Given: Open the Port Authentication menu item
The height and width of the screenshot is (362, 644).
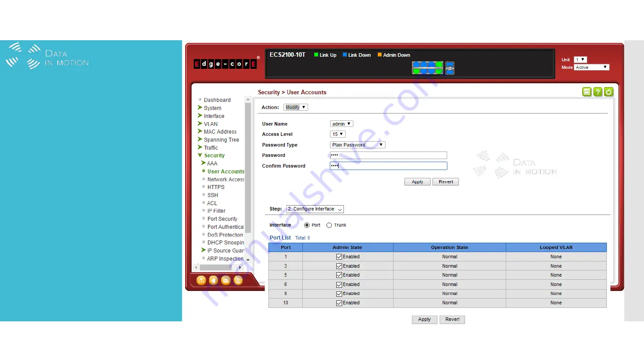Looking at the screenshot, I should coord(226,227).
